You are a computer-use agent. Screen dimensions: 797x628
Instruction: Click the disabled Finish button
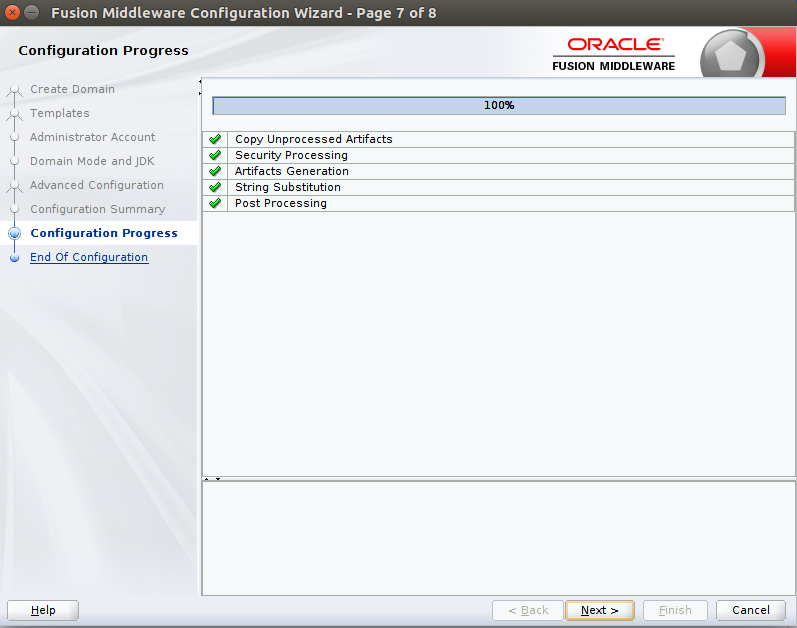675,610
